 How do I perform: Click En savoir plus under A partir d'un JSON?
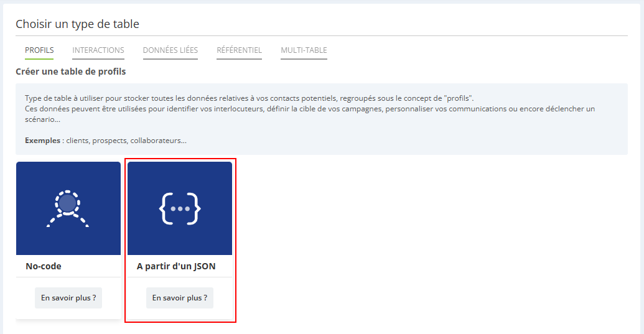pyautogui.click(x=179, y=298)
